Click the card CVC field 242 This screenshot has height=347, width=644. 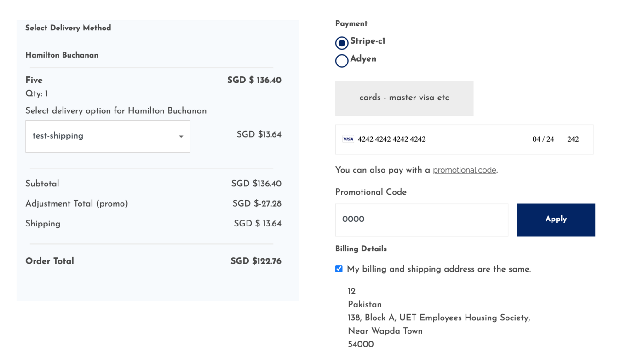pyautogui.click(x=573, y=139)
